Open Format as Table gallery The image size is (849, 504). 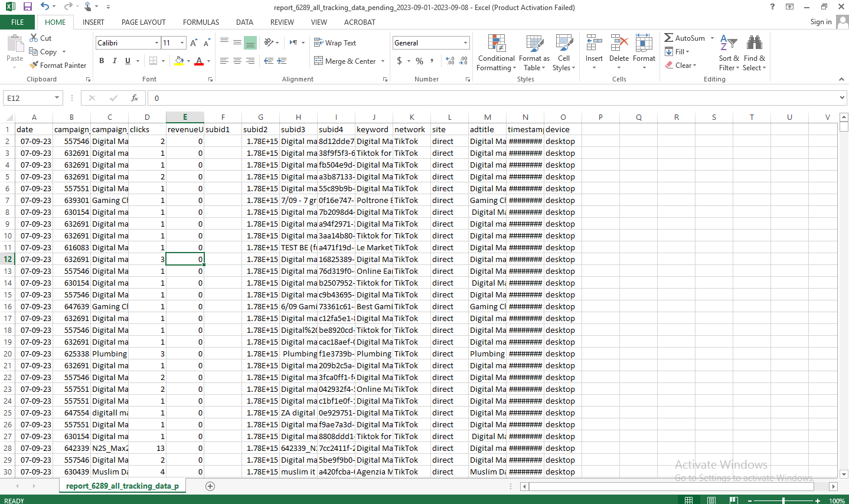[534, 53]
